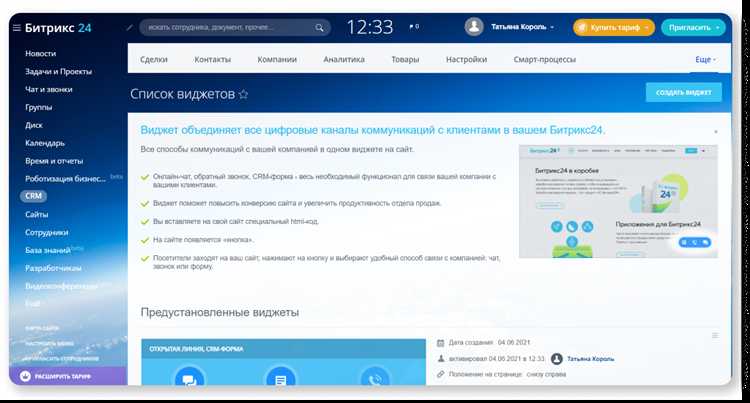Open Сайты in sidebar

tap(37, 215)
